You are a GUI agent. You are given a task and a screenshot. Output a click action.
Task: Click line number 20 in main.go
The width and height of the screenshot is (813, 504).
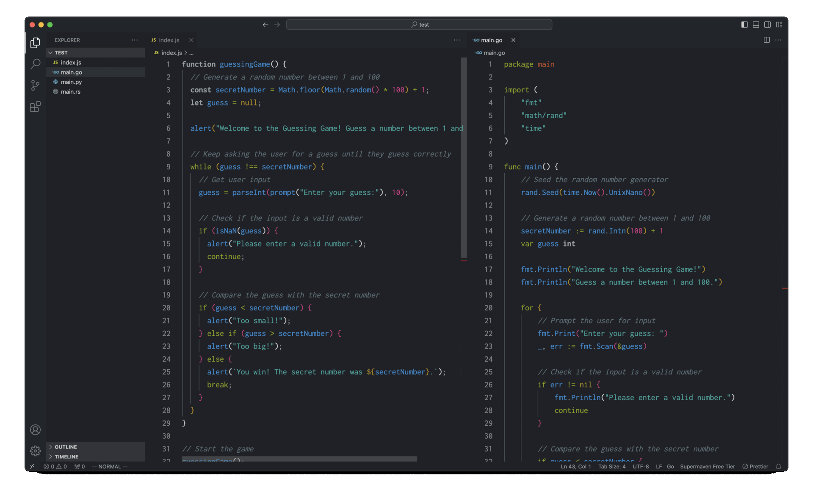[x=488, y=308]
